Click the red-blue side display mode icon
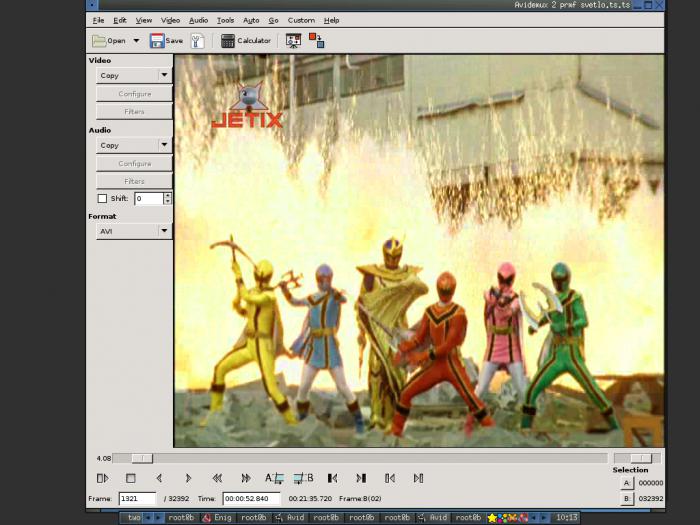Screen dimensions: 700x525 (x=317, y=41)
